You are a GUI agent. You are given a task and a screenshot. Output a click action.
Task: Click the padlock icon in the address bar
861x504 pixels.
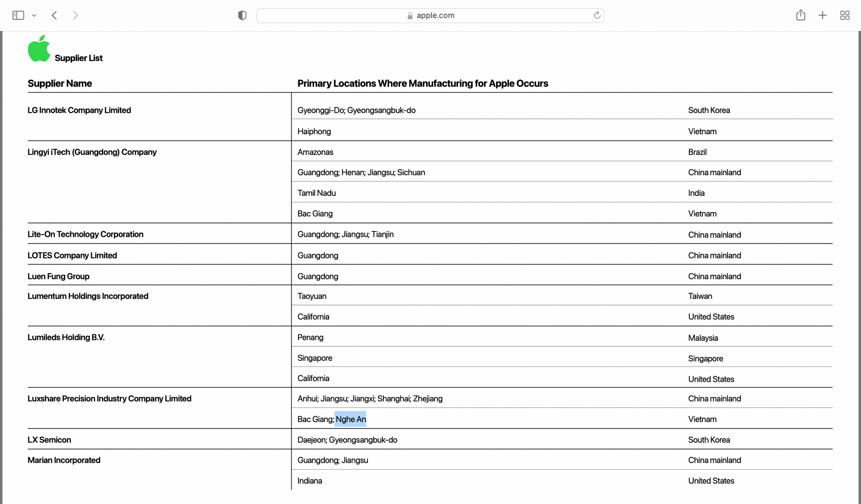(410, 15)
